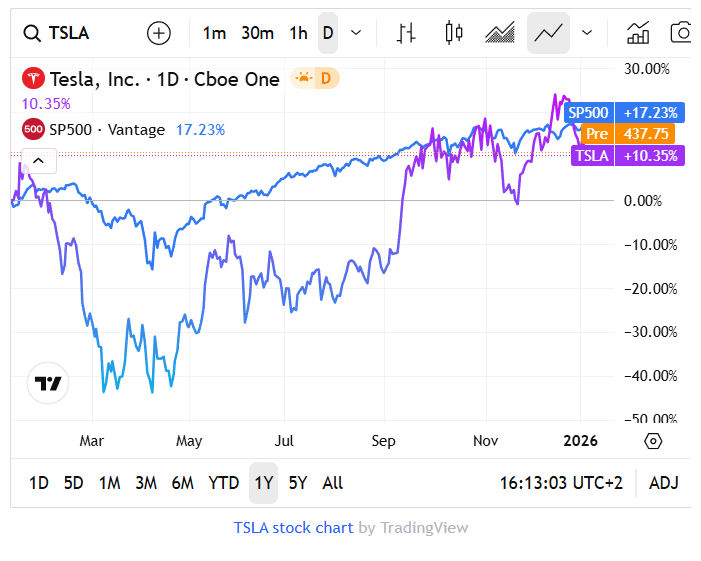Select the 1Y time range

tap(263, 483)
